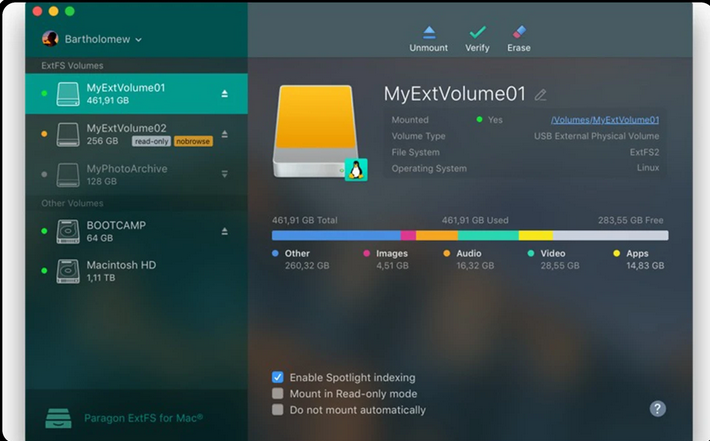This screenshot has height=441, width=710.
Task: Click the MyExtVolume01 sidebar drive icon
Action: coord(68,94)
